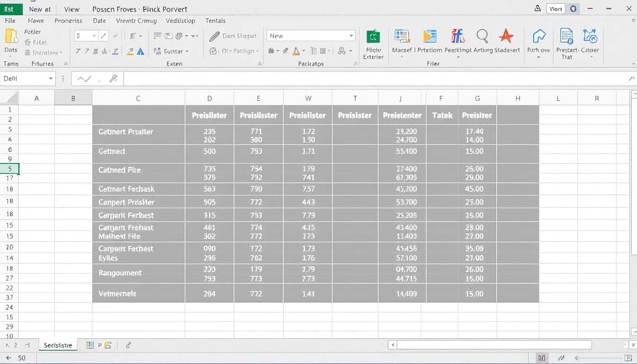Open the Pearkimpt dropdown arrow

point(458,58)
